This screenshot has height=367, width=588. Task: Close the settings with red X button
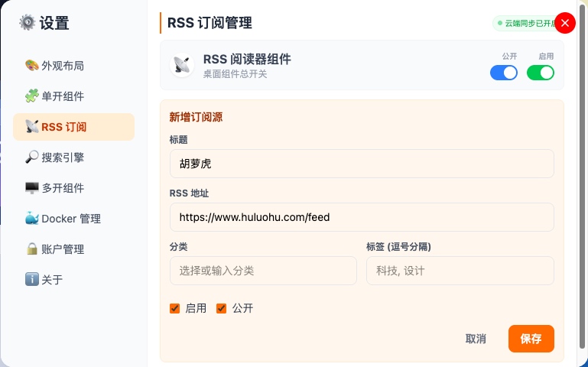click(565, 23)
